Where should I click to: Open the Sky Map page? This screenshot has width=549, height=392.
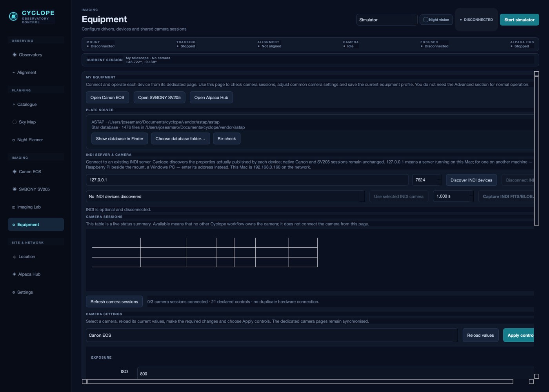click(36, 122)
